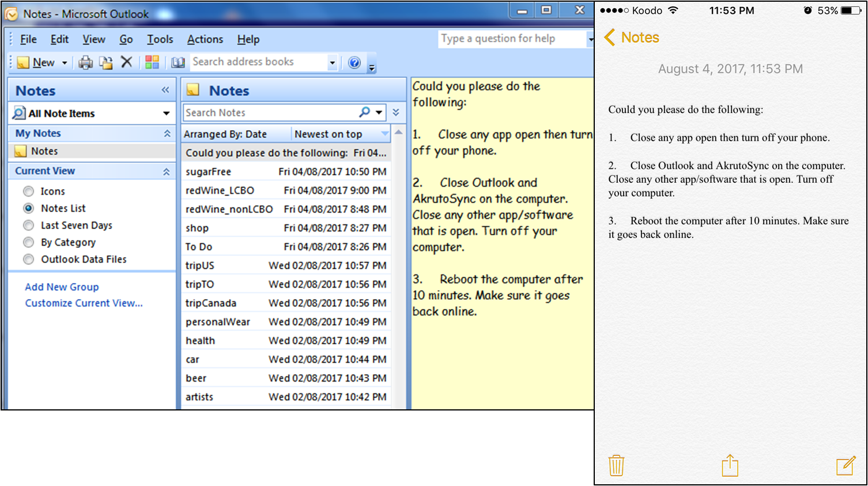Tap the phone note body text
This screenshot has width=868, height=486.
(729, 172)
